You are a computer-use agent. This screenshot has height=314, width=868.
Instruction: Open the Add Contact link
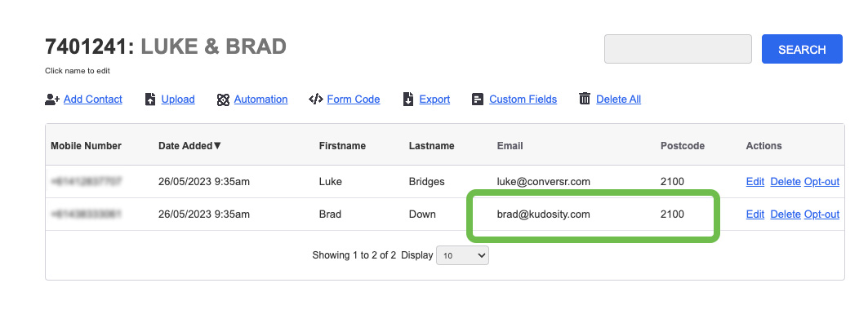tap(93, 100)
